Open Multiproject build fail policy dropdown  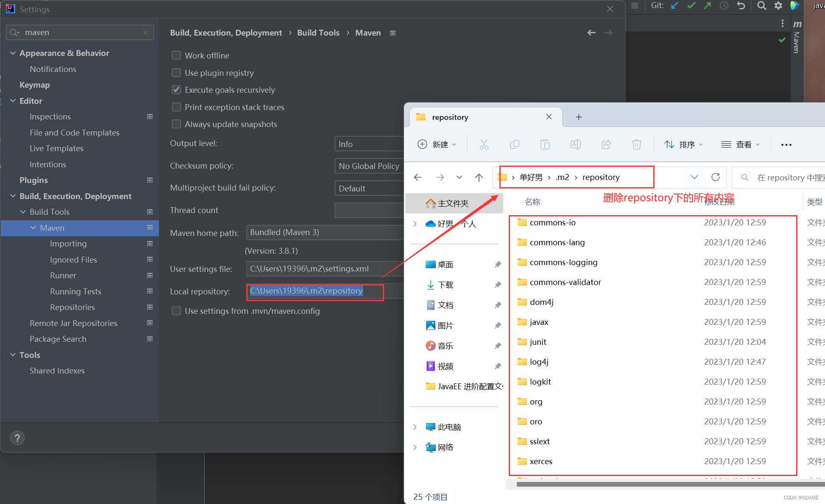coord(369,188)
